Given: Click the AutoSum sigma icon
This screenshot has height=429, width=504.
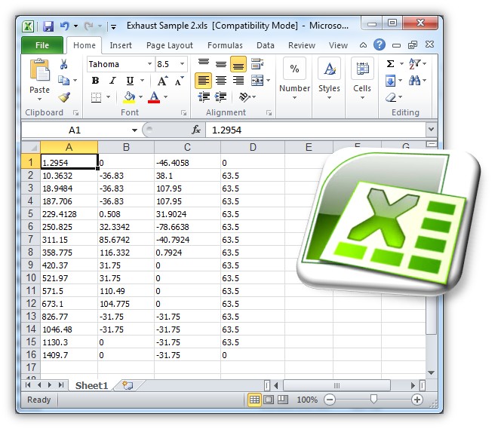Looking at the screenshot, I should 390,65.
